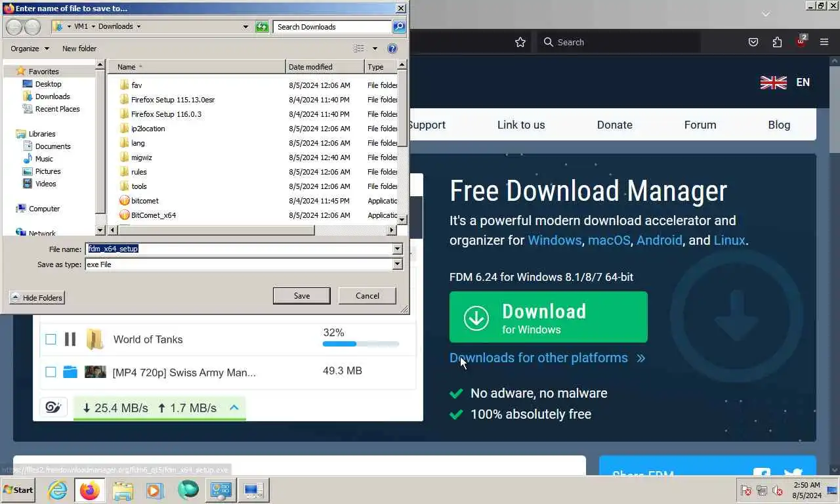Open Pocket icon in the Firefox toolbar
This screenshot has width=840, height=504.
point(753,42)
